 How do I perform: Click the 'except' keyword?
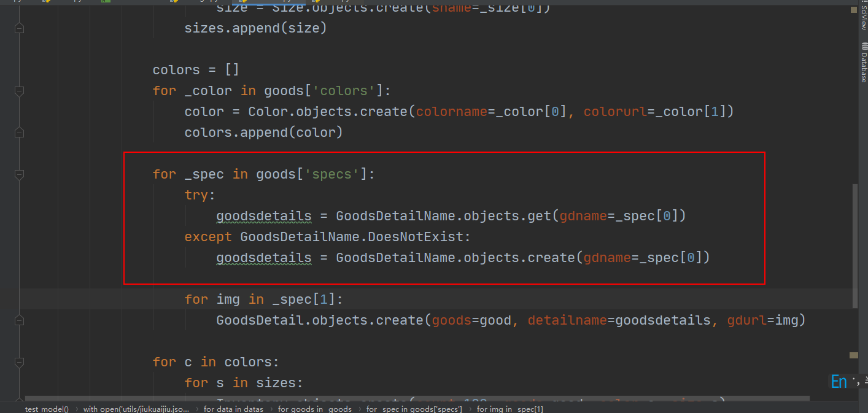point(208,237)
